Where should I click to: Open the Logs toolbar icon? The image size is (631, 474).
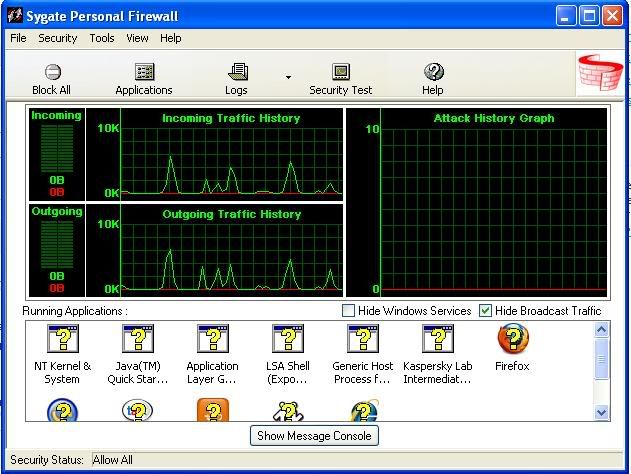[237, 72]
